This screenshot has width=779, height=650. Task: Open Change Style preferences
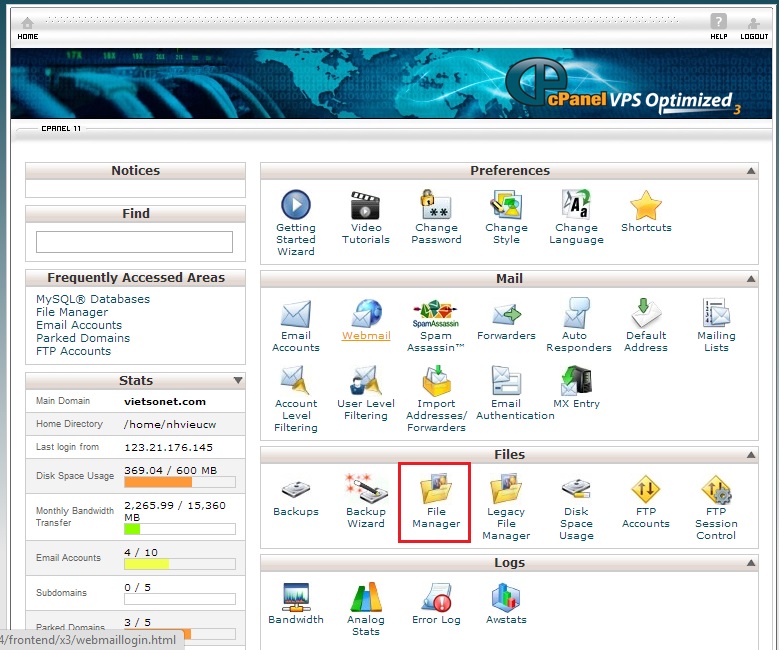pos(506,217)
